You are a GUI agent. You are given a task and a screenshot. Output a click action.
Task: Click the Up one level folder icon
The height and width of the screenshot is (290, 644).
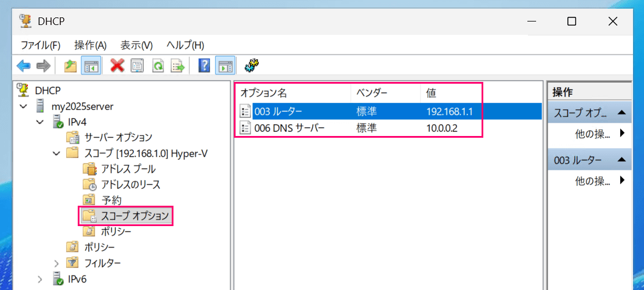coord(71,65)
